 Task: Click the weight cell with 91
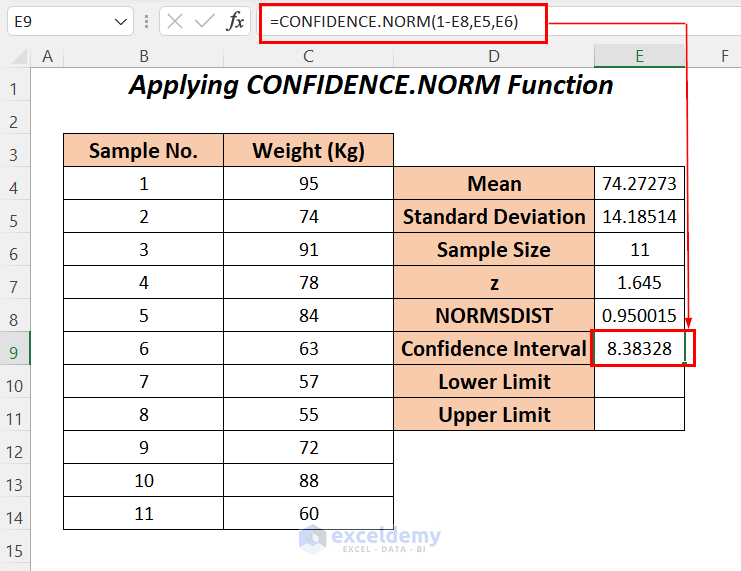click(309, 250)
